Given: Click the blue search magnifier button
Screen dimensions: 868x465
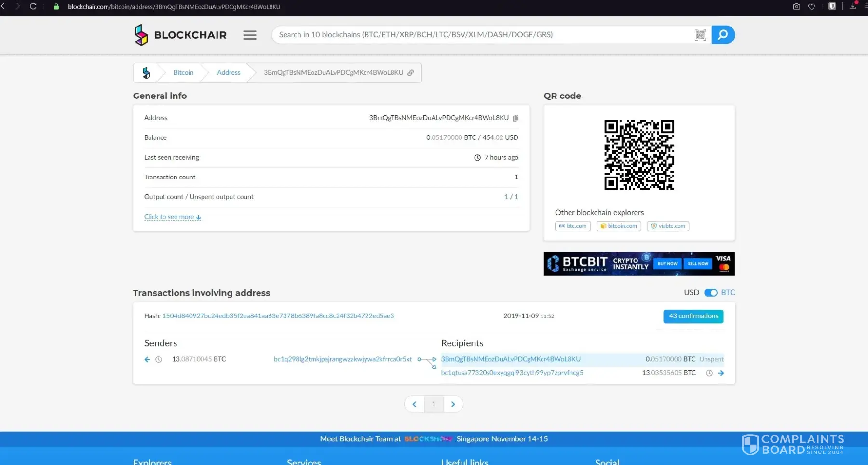Looking at the screenshot, I should tap(723, 35).
